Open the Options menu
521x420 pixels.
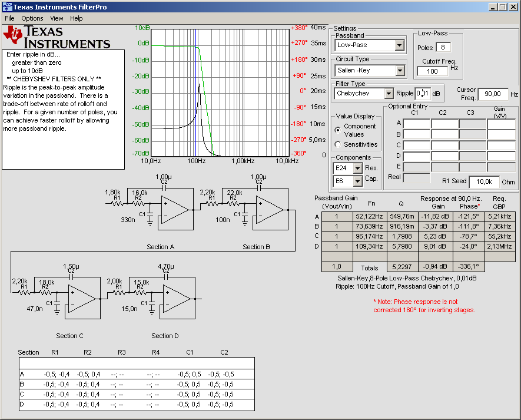tap(32, 18)
